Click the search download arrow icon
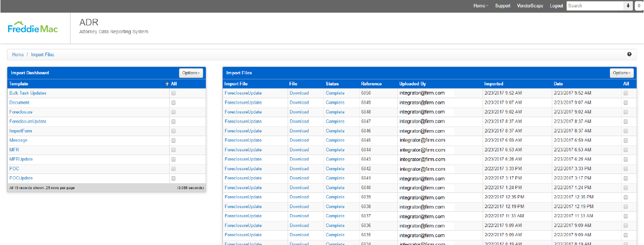 628,6
